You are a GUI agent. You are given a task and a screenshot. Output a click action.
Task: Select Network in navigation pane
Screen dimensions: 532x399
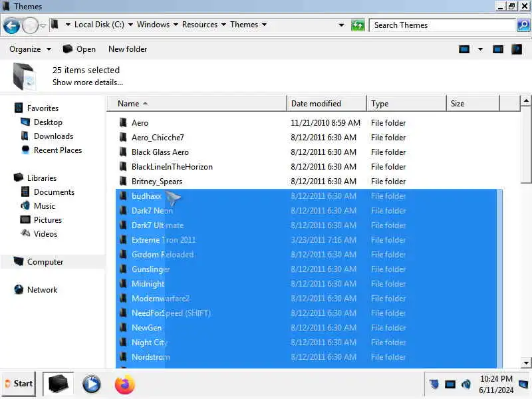click(x=36, y=289)
